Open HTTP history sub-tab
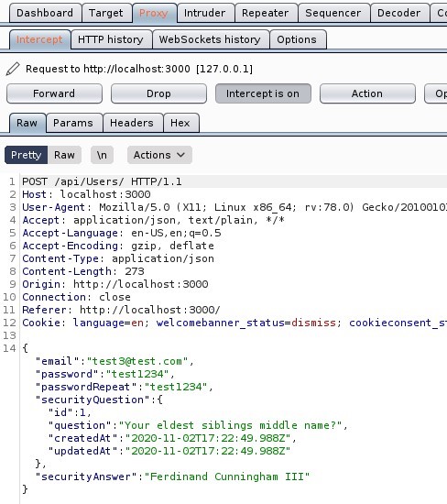The width and height of the screenshot is (447, 504). tap(111, 39)
